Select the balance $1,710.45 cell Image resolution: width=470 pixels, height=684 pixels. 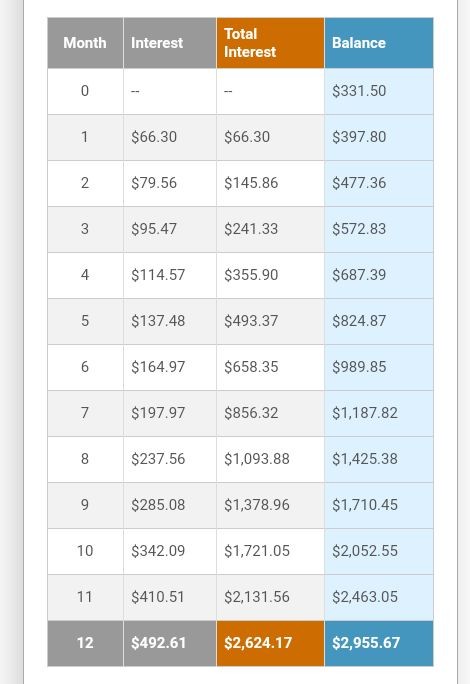point(379,505)
